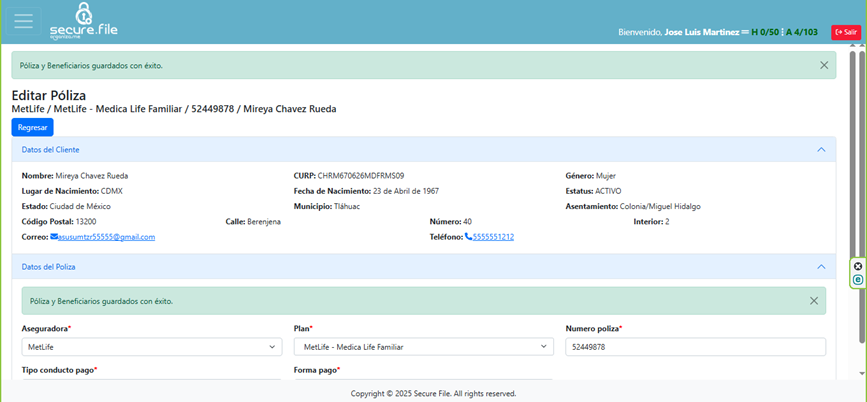Click the H 0/50 counter in header
Screen dimensions: 867x402
click(x=765, y=32)
